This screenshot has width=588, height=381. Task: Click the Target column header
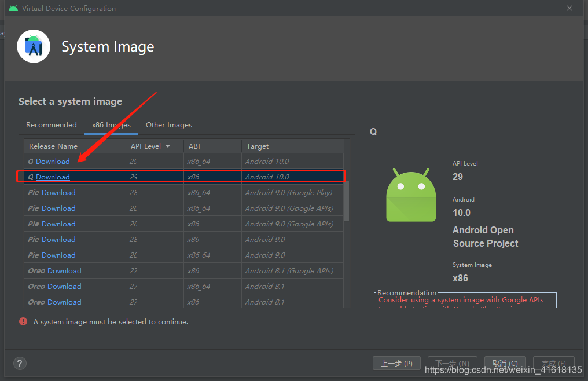point(292,146)
